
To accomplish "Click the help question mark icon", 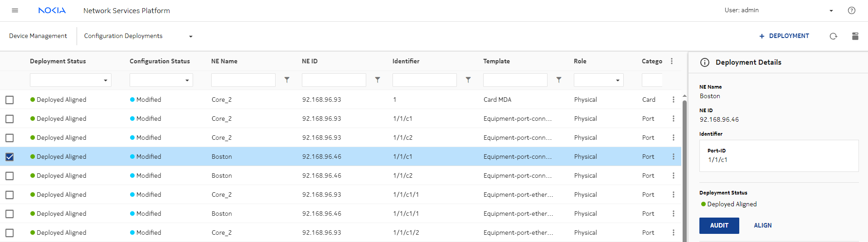I will (851, 10).
